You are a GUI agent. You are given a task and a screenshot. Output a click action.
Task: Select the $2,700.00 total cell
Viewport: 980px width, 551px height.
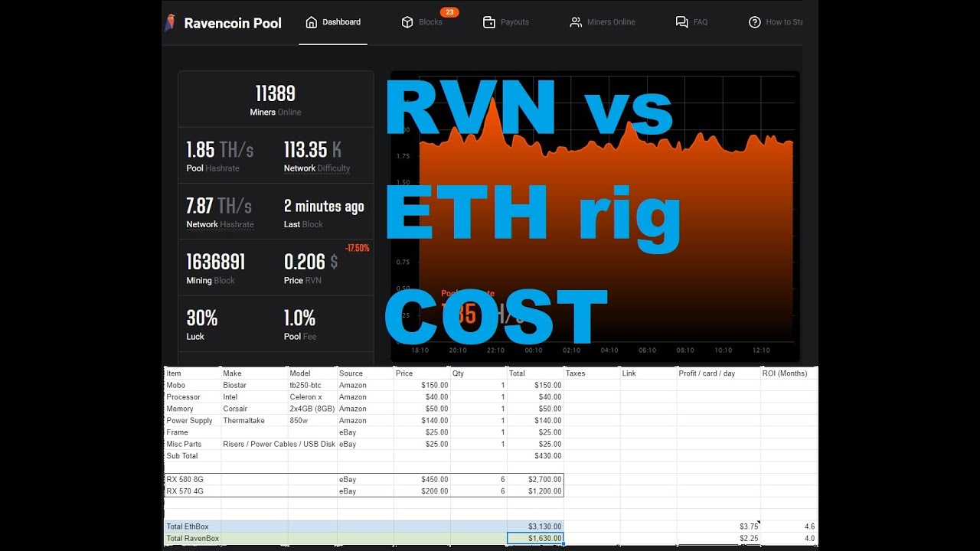point(535,480)
